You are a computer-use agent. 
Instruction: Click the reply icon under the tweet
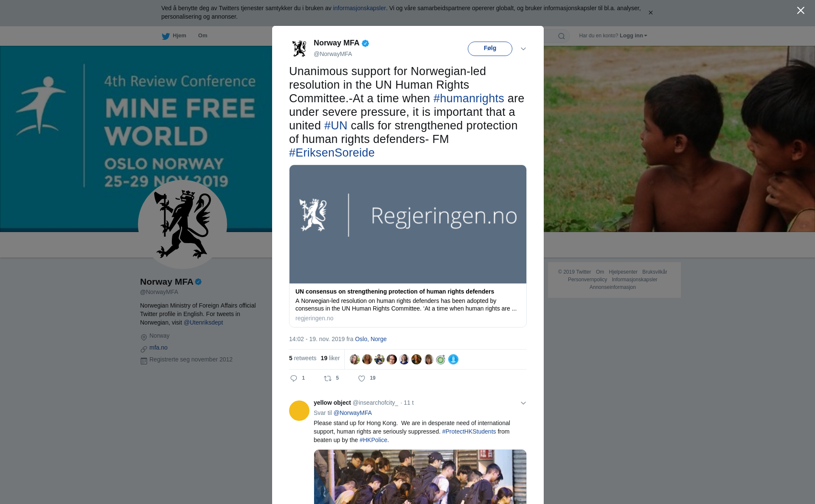294,378
